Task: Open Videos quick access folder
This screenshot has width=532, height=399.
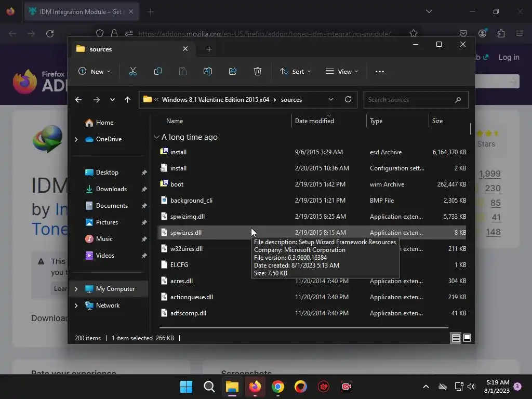Action: (x=105, y=256)
